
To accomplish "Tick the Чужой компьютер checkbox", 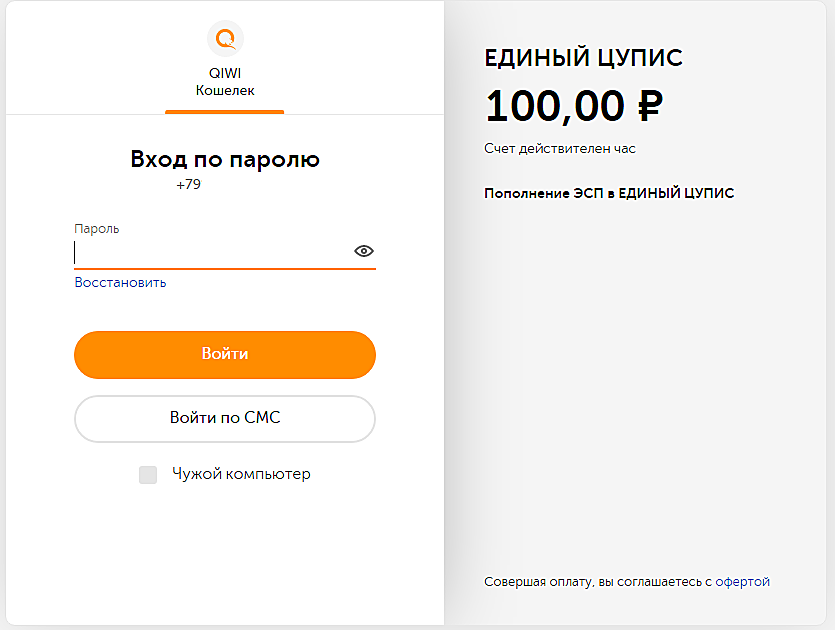I will pyautogui.click(x=148, y=474).
